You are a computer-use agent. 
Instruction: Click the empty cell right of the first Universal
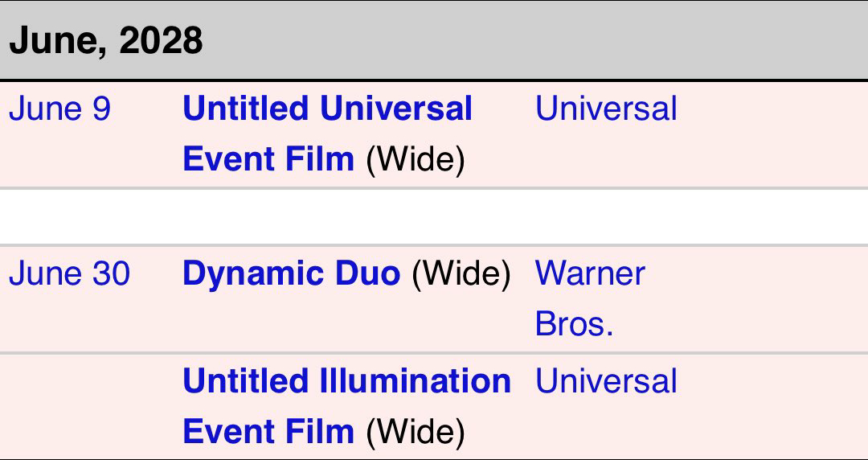[x=772, y=133]
